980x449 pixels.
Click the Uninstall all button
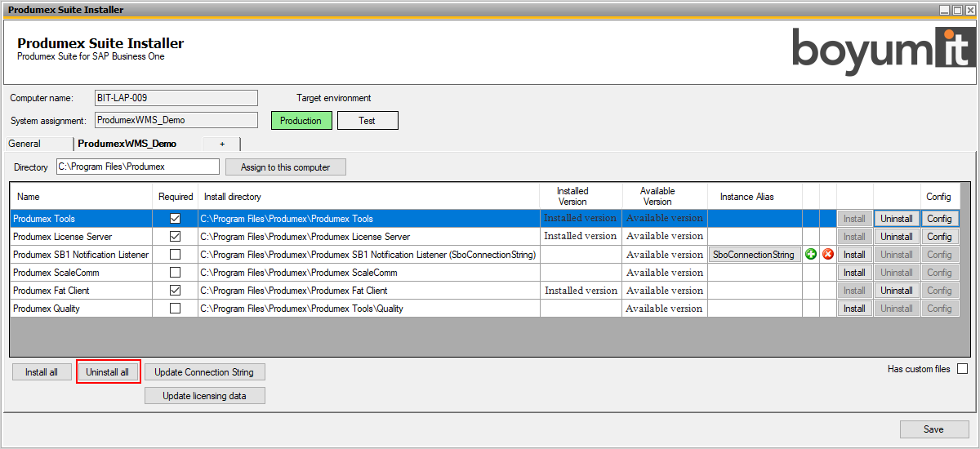pyautogui.click(x=108, y=372)
